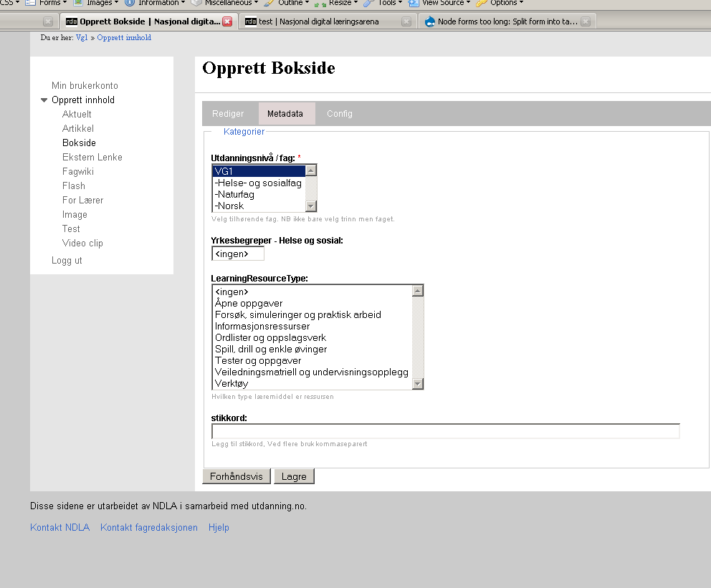Viewport: 711px width, 588px height.
Task: Open the Options toolbar menu
Action: coord(500,3)
